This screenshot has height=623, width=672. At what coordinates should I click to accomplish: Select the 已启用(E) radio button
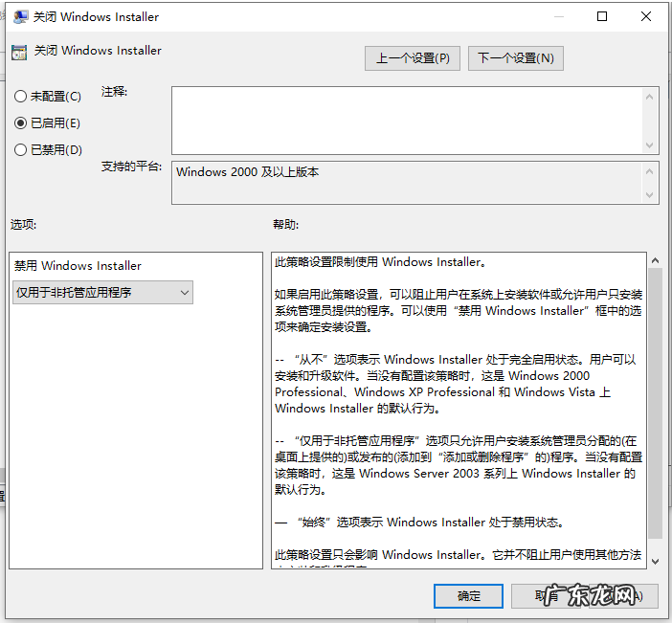pyautogui.click(x=47, y=122)
